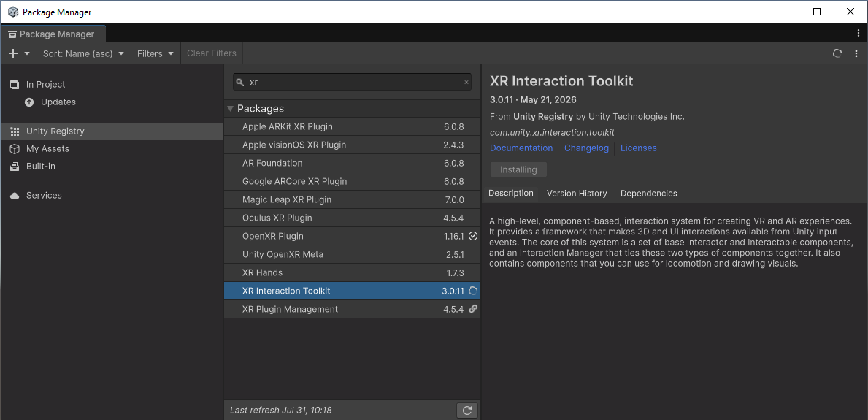Switch to the Dependencies tab

tap(649, 194)
